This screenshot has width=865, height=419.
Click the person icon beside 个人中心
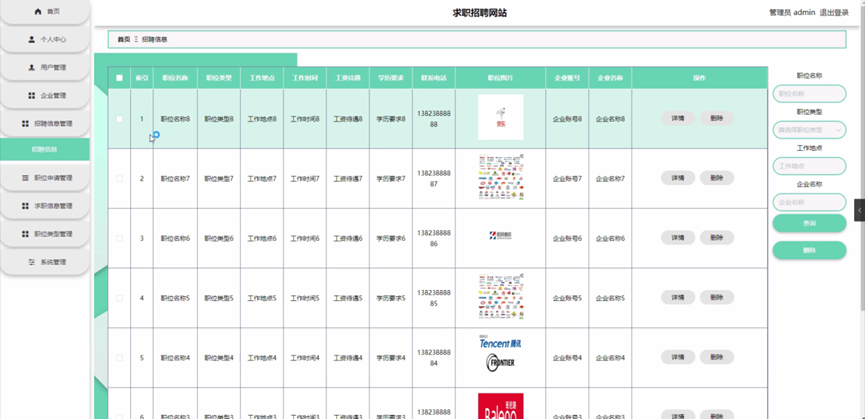(x=31, y=40)
